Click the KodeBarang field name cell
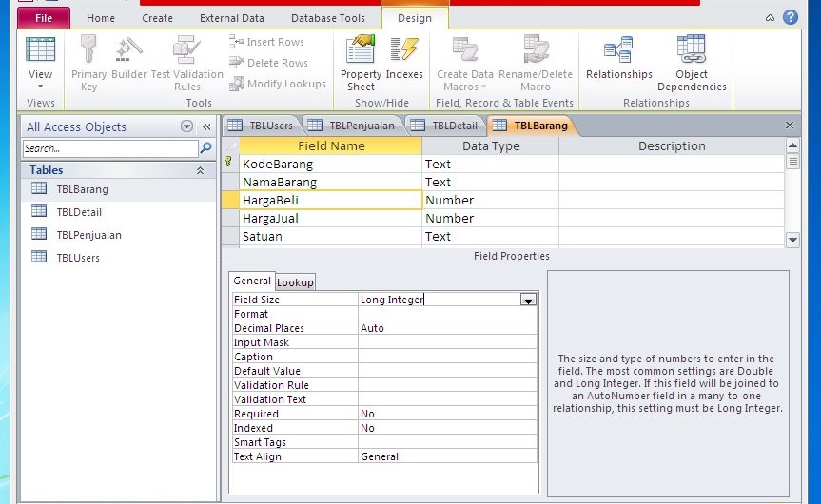The width and height of the screenshot is (821, 504). coord(330,164)
